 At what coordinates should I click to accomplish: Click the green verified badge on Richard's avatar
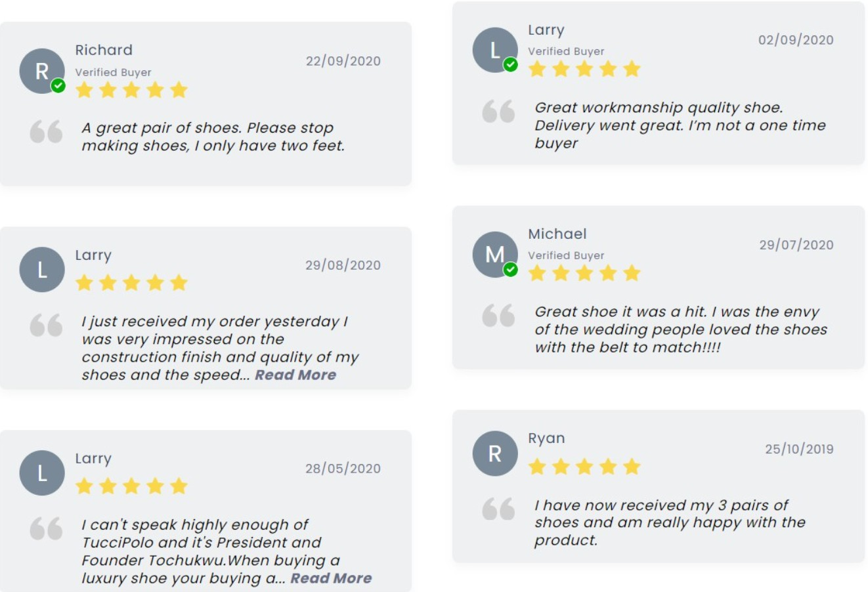click(x=58, y=85)
